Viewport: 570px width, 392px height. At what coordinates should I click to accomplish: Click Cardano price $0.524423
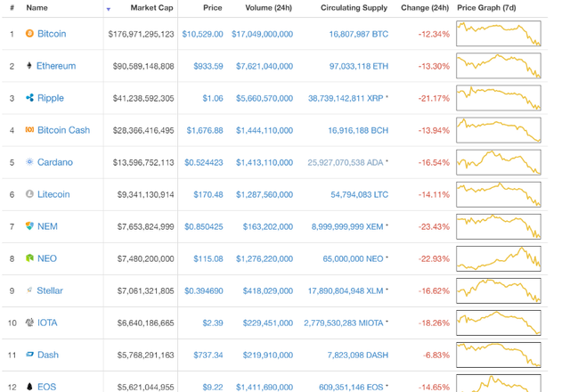pos(204,162)
